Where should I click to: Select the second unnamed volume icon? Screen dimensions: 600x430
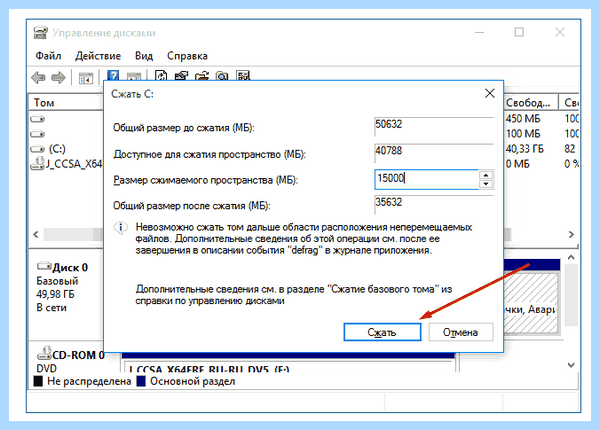point(38,134)
